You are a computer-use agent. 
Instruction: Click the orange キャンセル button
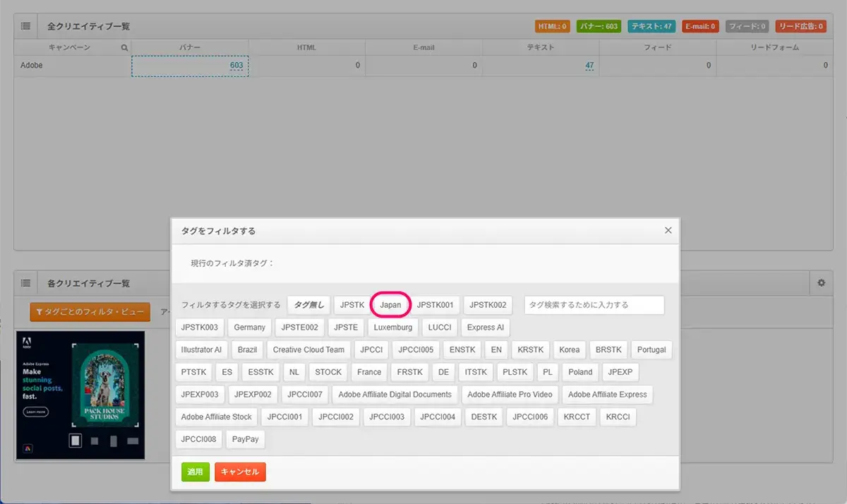pos(240,472)
